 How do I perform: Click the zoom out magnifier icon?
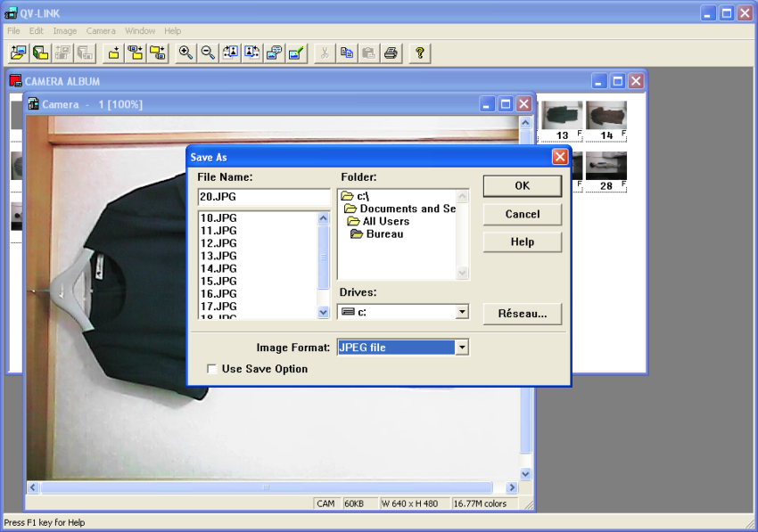(x=208, y=53)
